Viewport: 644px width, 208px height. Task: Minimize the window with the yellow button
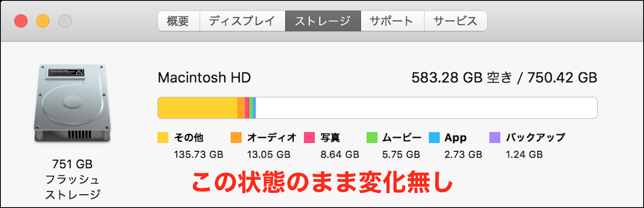pyautogui.click(x=43, y=21)
